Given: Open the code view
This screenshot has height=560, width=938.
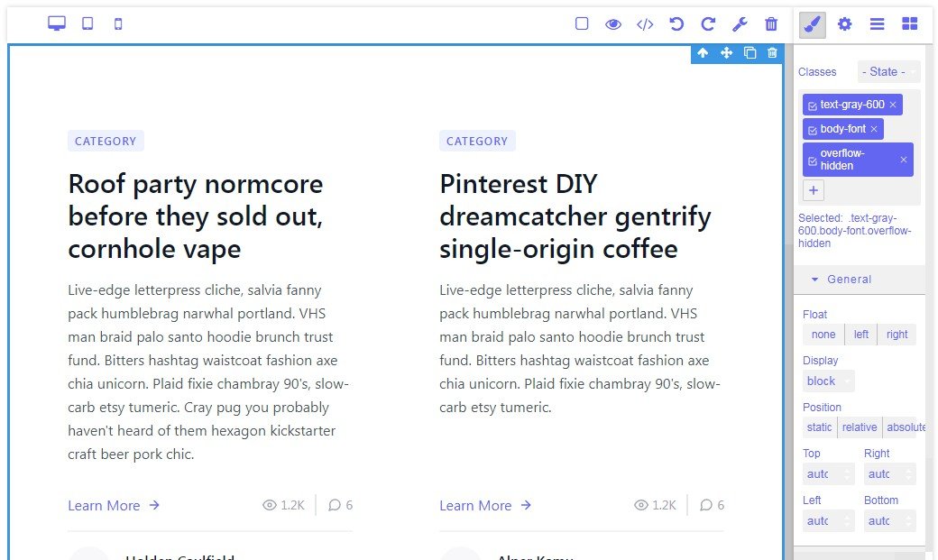Looking at the screenshot, I should [x=644, y=24].
